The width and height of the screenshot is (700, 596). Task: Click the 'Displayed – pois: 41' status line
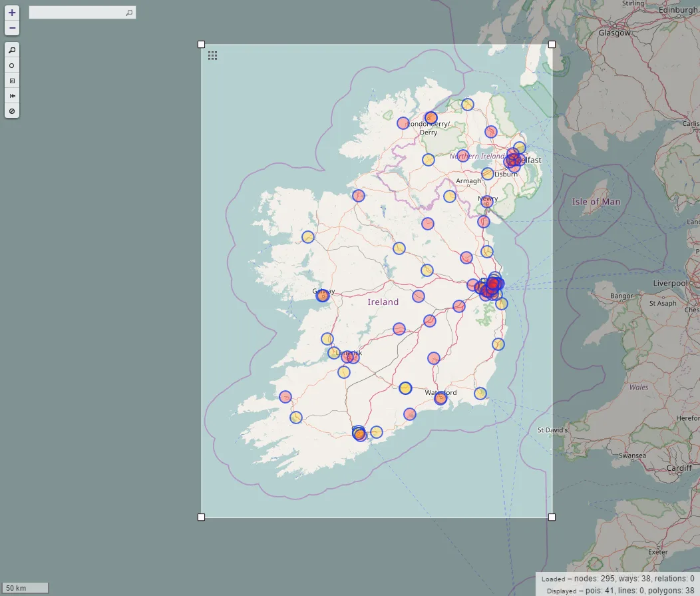620,590
